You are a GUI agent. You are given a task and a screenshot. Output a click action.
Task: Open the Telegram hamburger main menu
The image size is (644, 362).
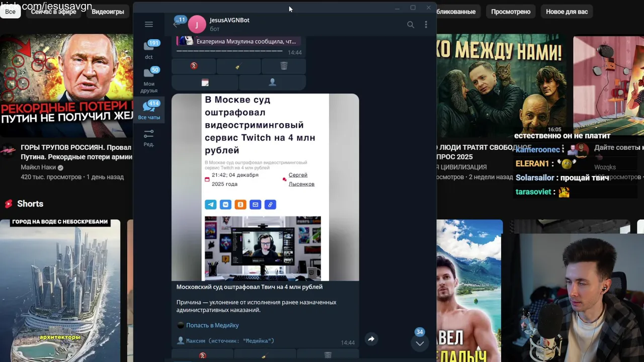click(148, 24)
